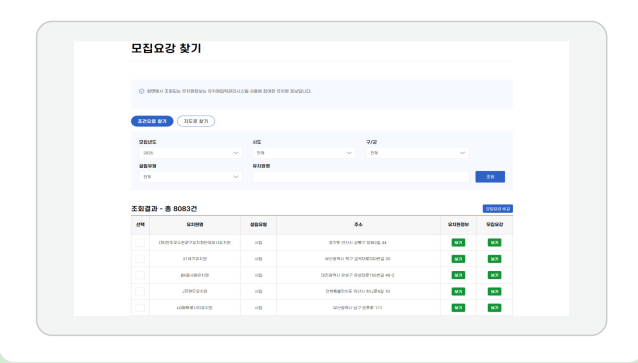This screenshot has height=363, width=638.
Task: Click the 21세기유치원 name cell
Action: pyautogui.click(x=195, y=259)
